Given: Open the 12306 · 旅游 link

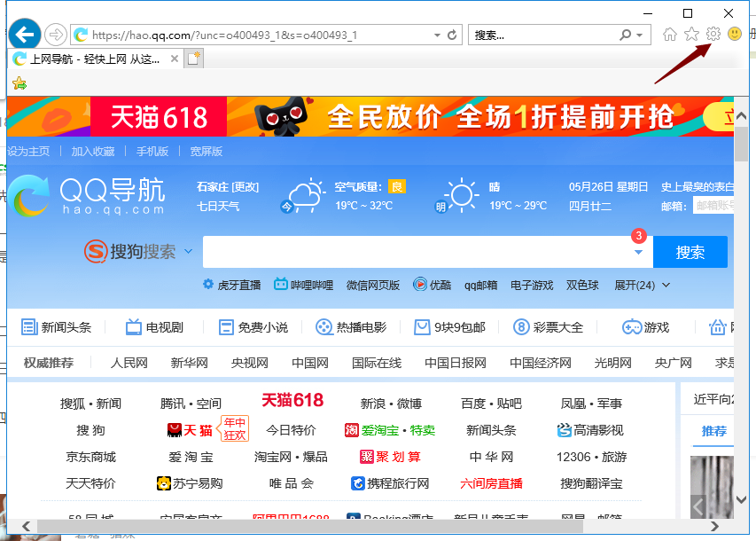Looking at the screenshot, I should [x=591, y=457].
